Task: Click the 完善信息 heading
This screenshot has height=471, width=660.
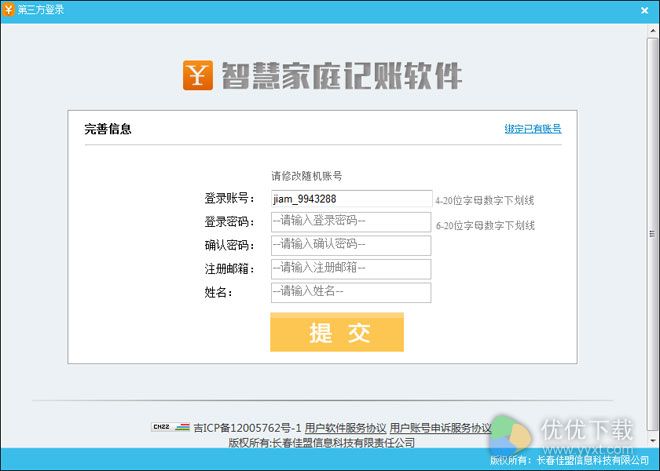Action: tap(108, 129)
